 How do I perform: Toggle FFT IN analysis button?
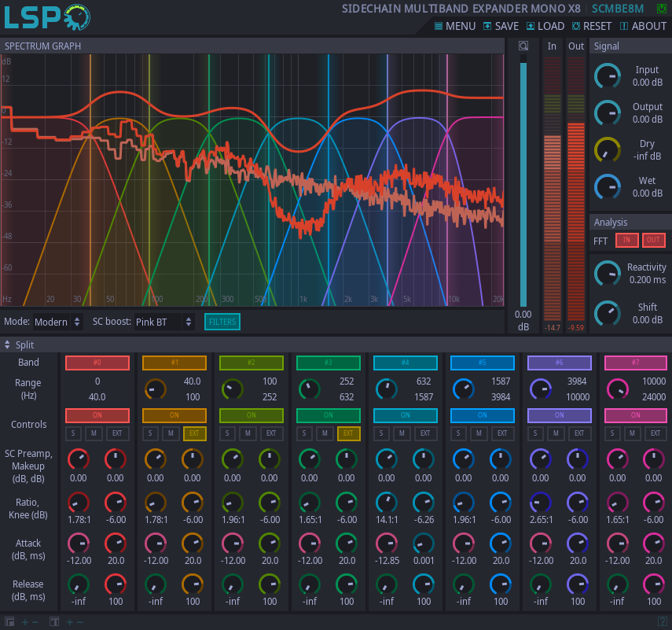pos(626,240)
